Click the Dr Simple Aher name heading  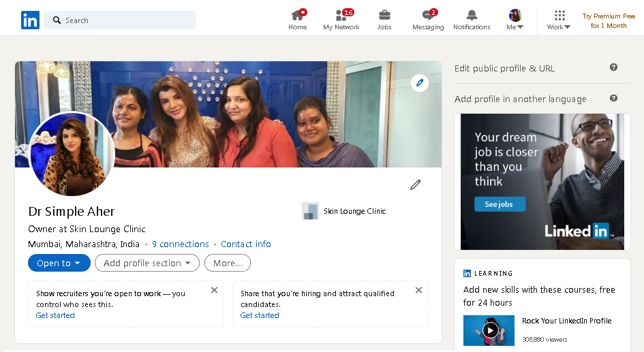pos(71,211)
